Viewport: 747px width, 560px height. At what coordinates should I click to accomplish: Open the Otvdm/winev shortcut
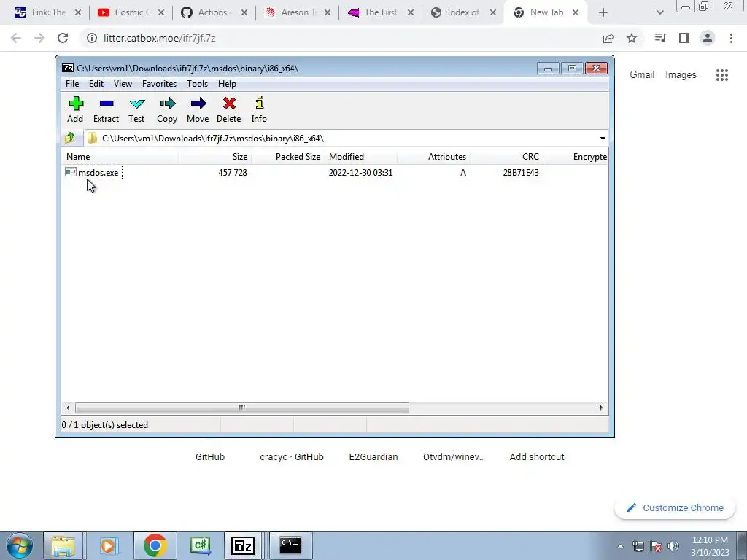pyautogui.click(x=454, y=456)
